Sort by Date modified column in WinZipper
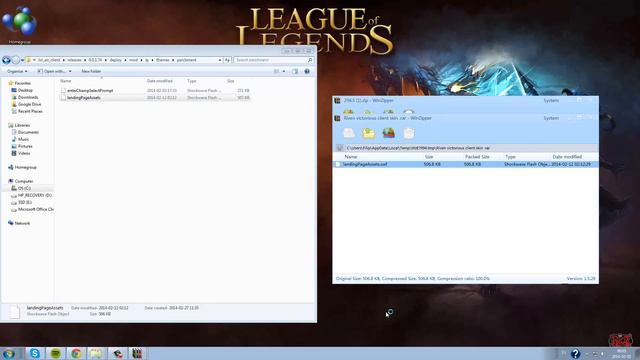 (x=567, y=157)
